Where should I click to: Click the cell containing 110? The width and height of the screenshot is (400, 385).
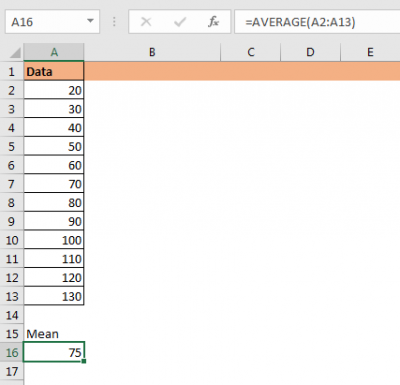coord(54,259)
